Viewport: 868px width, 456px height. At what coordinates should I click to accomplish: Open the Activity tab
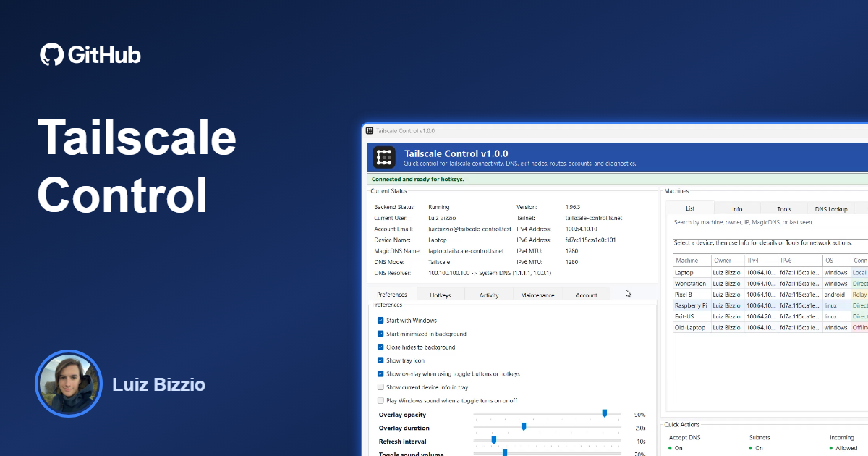(x=489, y=295)
